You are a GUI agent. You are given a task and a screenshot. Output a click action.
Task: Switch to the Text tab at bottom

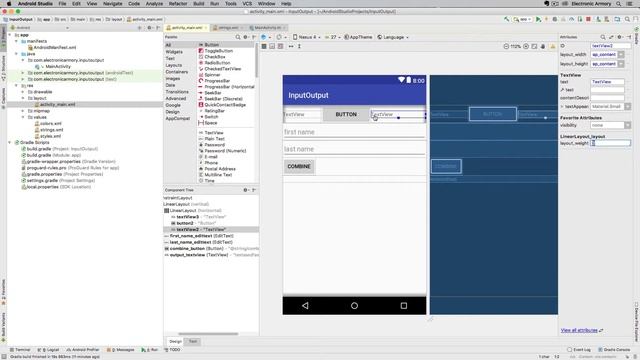click(x=193, y=341)
